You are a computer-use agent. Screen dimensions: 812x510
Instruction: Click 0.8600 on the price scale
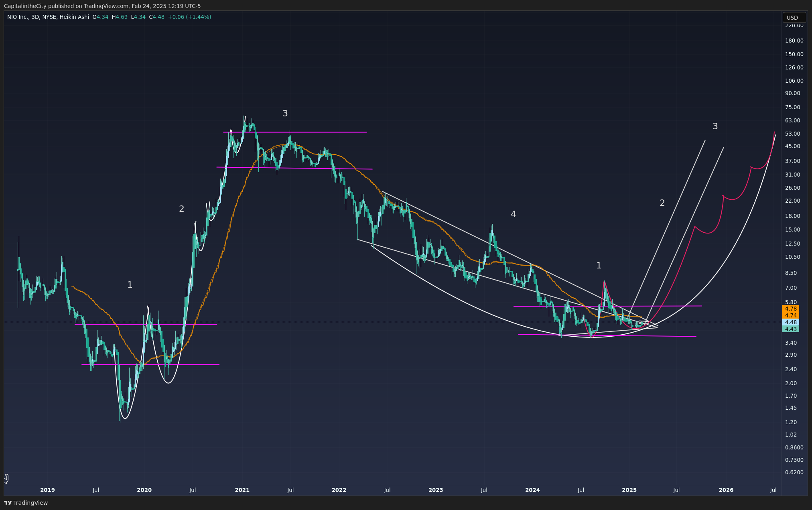pyautogui.click(x=794, y=447)
